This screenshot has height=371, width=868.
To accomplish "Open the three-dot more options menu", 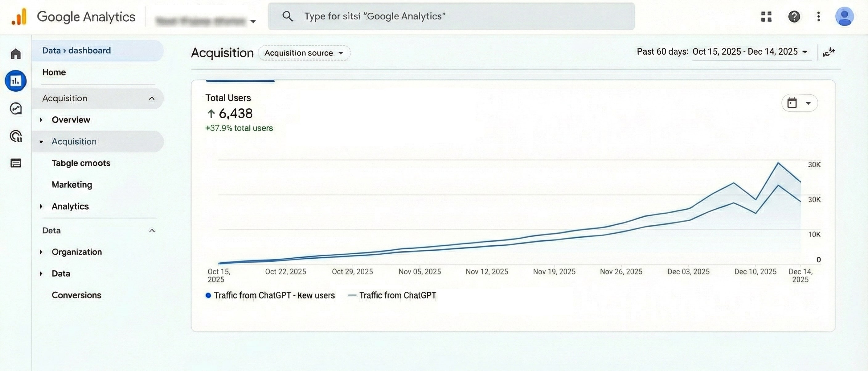I will pos(818,17).
